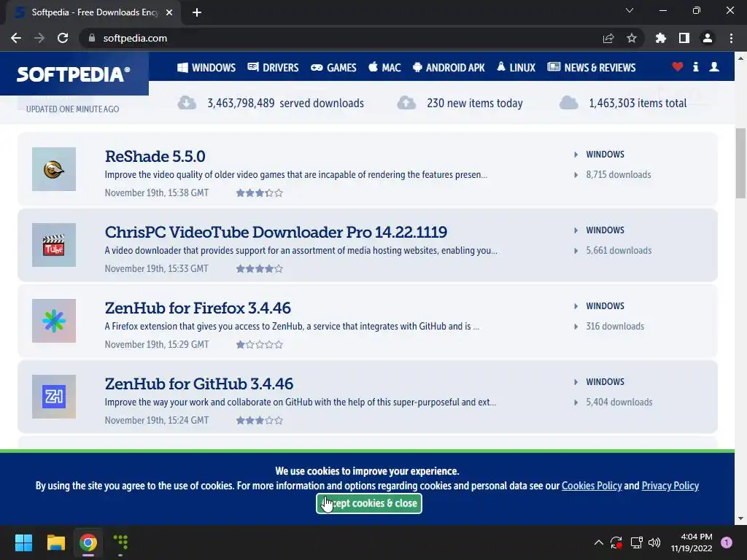Screen dimensions: 747x560
Task: Click the site padlock icon
Action: (x=91, y=38)
